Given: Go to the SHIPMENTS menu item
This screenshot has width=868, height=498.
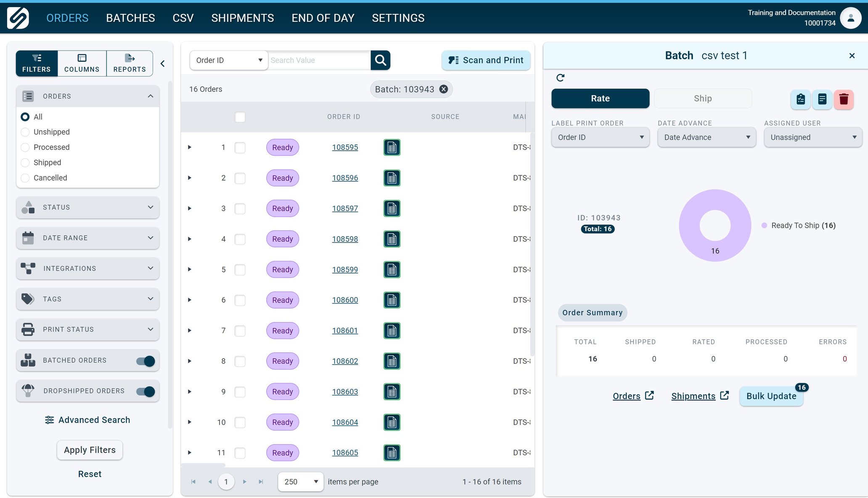Looking at the screenshot, I should 242,18.
